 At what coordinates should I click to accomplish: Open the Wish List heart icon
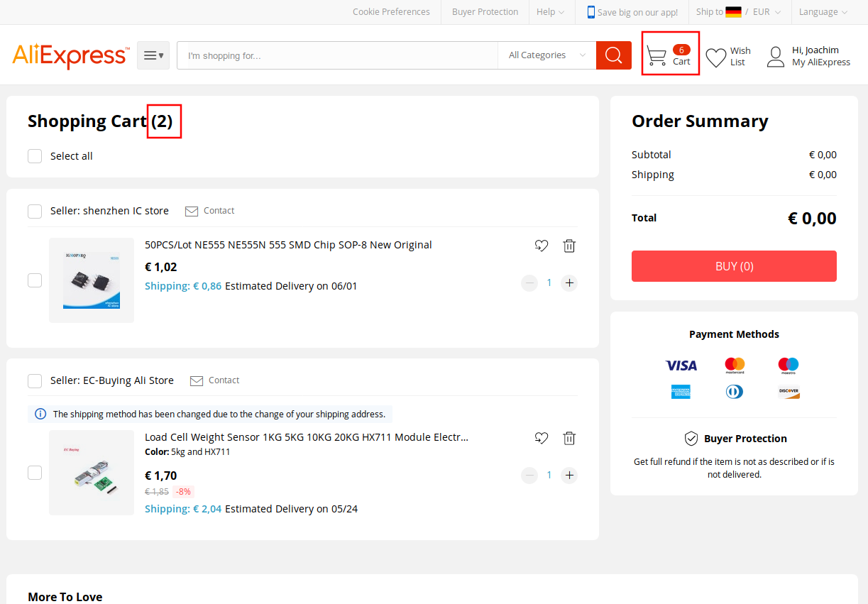[x=716, y=57]
